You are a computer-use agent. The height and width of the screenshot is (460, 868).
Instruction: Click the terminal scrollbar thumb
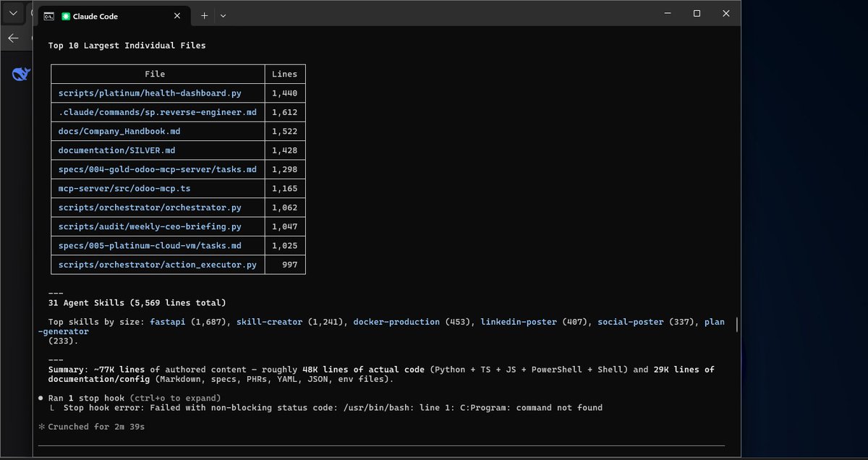[737, 324]
